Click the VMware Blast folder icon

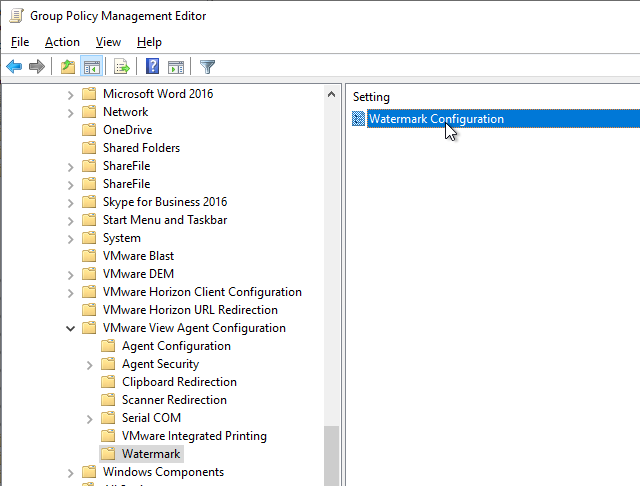(89, 256)
